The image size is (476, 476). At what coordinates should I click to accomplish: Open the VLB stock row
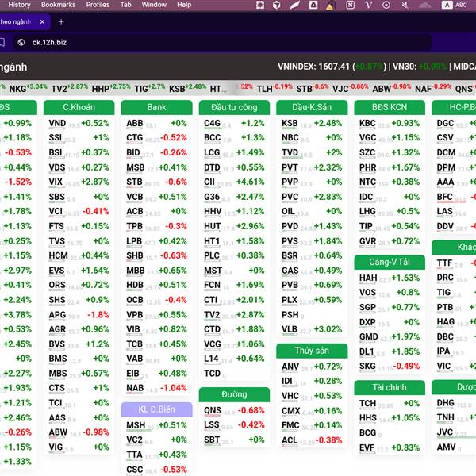(312, 329)
